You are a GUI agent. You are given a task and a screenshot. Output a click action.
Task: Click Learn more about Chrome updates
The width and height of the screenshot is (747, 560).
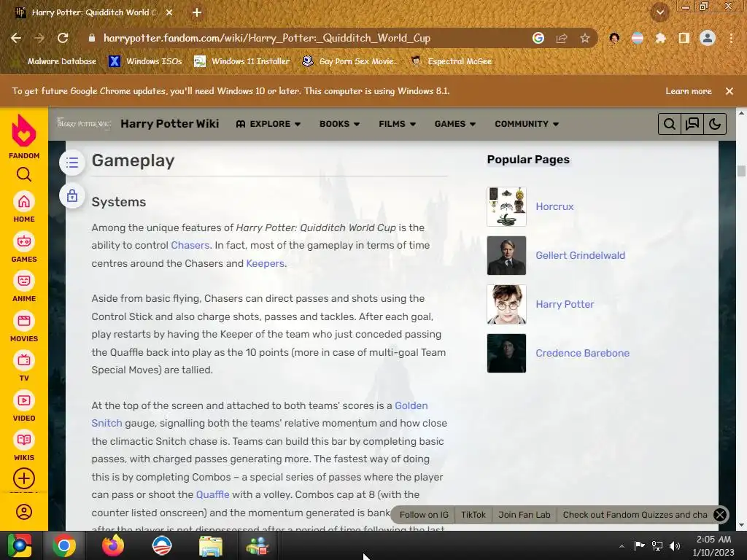689,91
